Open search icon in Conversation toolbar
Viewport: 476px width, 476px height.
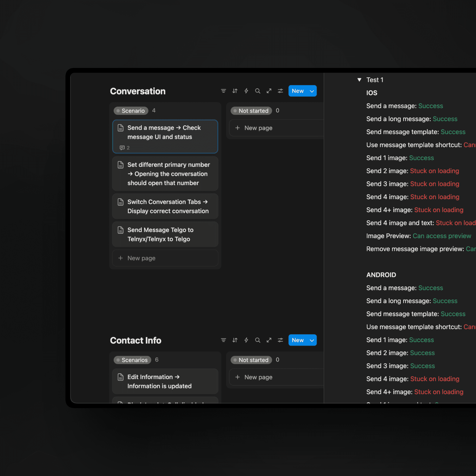tap(258, 91)
